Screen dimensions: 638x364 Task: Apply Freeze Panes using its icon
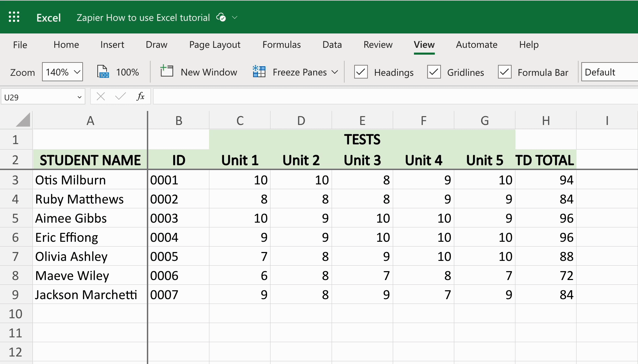[259, 72]
